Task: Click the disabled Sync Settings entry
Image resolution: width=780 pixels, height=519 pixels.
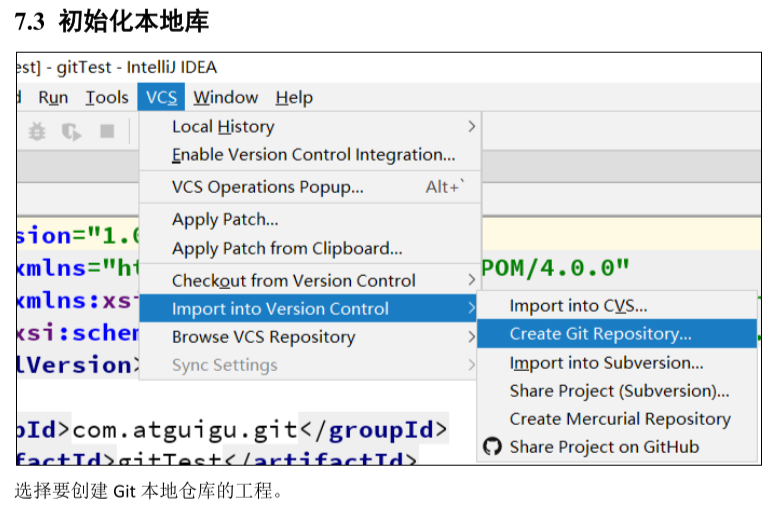Action: (x=308, y=365)
